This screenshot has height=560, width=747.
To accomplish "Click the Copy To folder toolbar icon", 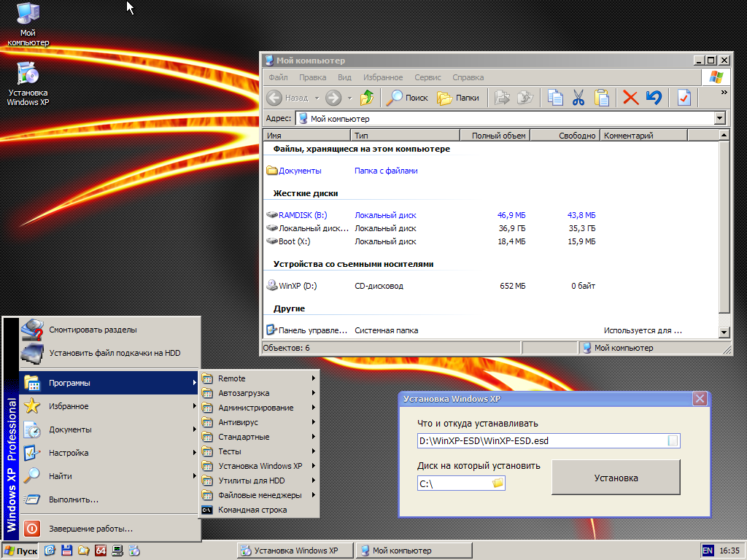I will click(x=525, y=98).
